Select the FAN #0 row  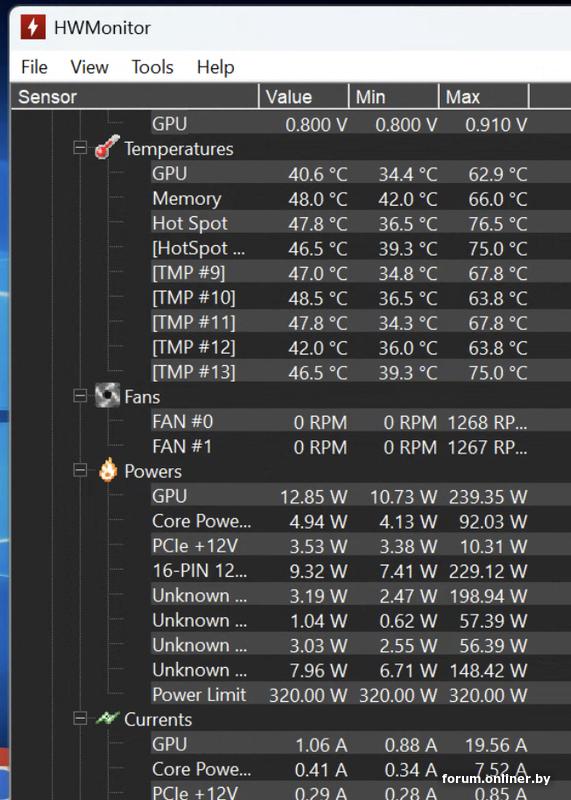tap(339, 422)
